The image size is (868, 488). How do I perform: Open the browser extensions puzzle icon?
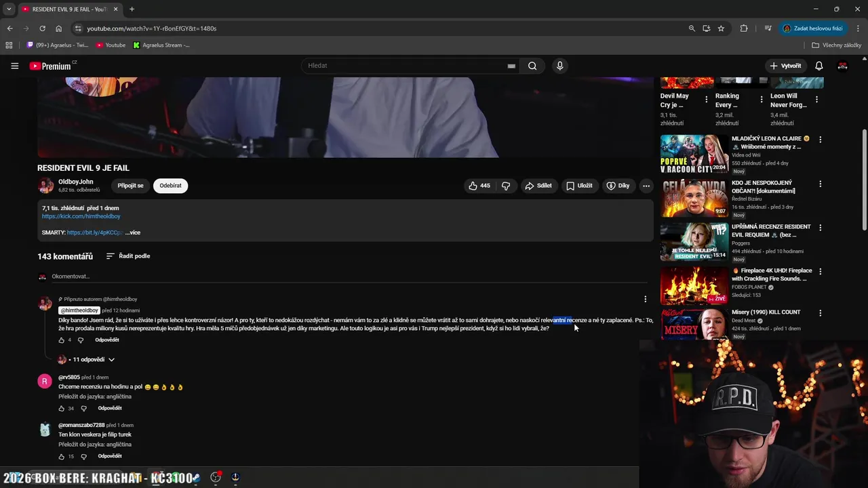pos(744,28)
